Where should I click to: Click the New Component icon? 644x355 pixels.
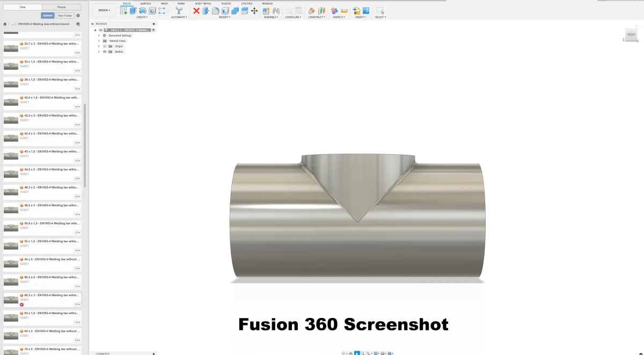click(x=266, y=11)
